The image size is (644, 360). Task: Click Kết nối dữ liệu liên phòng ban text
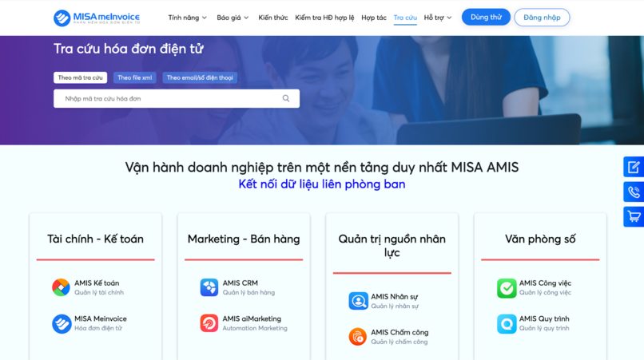pyautogui.click(x=322, y=184)
